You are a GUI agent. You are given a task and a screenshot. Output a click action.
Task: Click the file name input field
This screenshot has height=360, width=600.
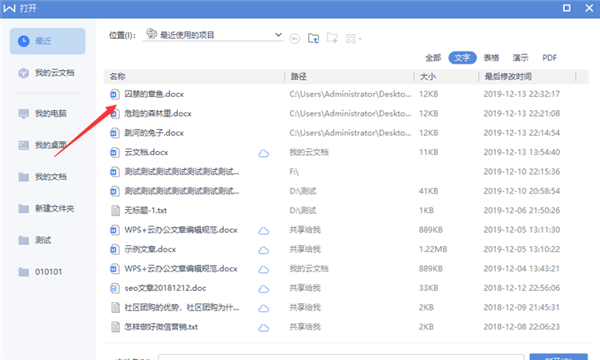341,357
